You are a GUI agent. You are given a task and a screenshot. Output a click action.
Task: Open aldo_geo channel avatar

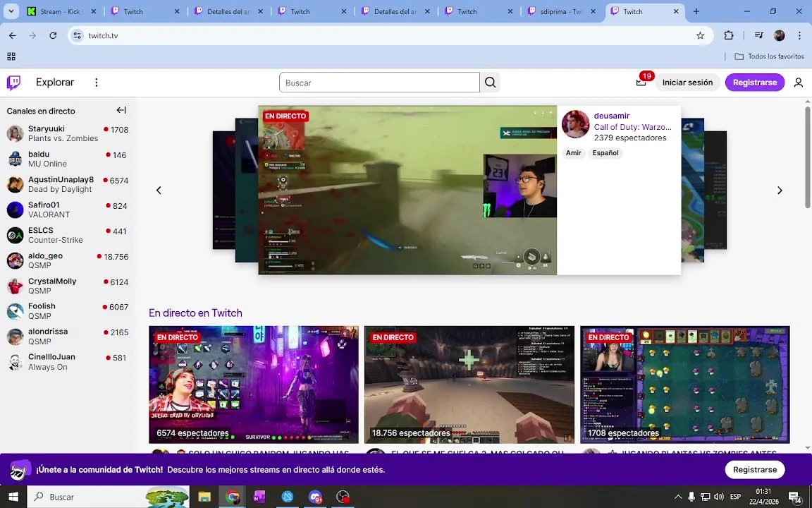[15, 261]
